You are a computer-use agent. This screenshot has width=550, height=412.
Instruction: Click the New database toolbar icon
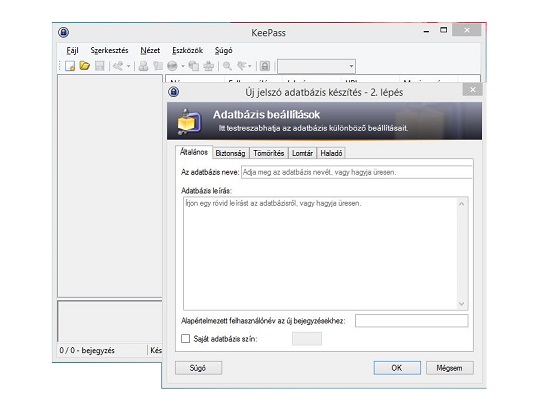point(70,66)
